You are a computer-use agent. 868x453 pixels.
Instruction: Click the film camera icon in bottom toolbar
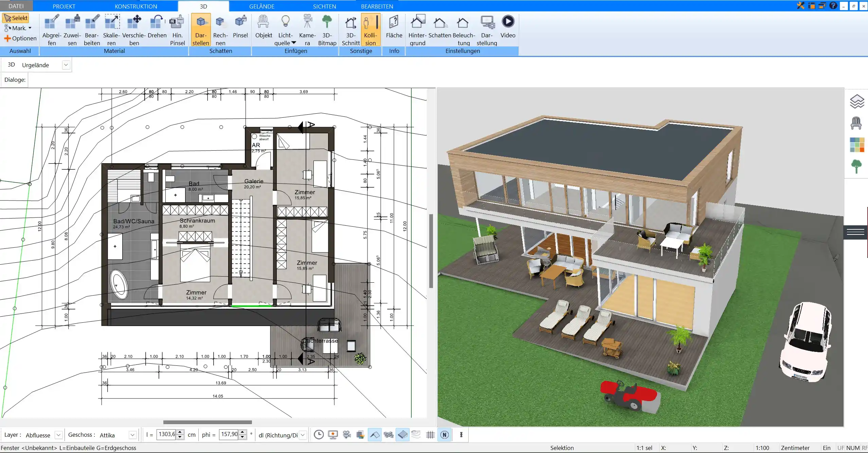pos(347,435)
